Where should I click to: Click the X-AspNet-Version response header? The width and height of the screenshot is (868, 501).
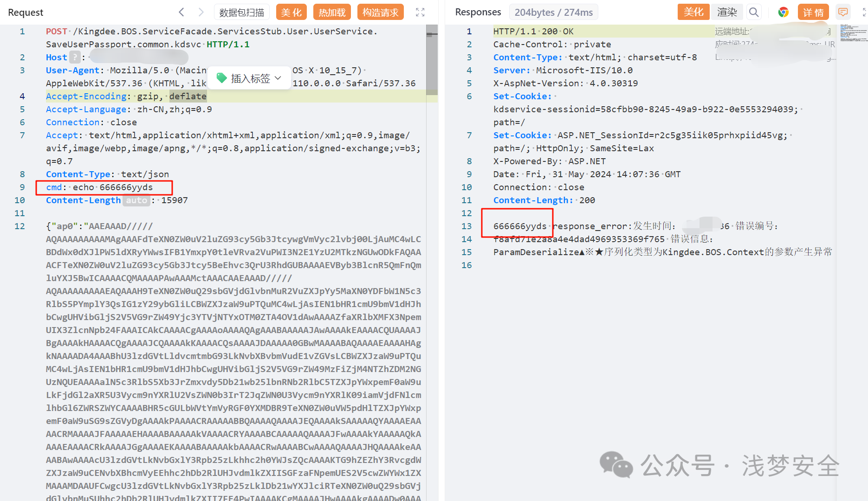[565, 83]
